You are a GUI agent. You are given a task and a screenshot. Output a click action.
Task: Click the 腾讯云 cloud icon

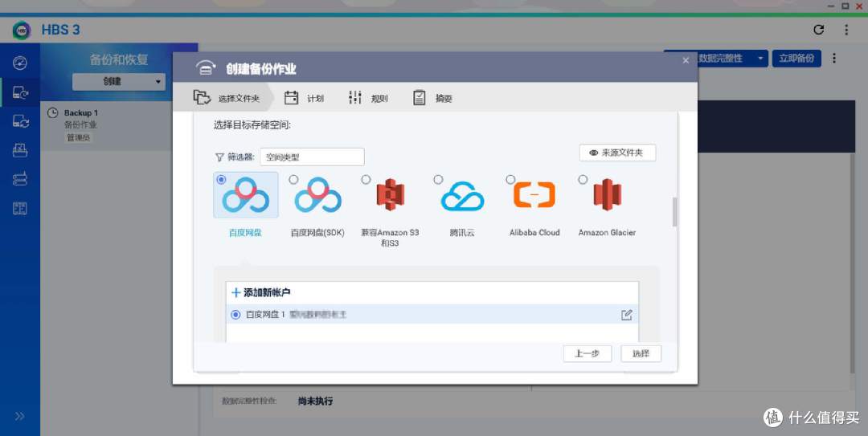tap(462, 196)
